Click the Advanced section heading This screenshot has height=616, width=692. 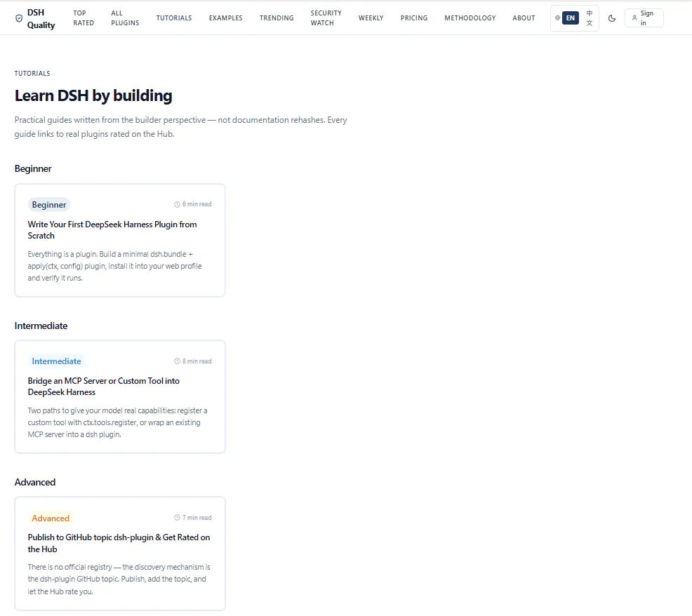(35, 482)
